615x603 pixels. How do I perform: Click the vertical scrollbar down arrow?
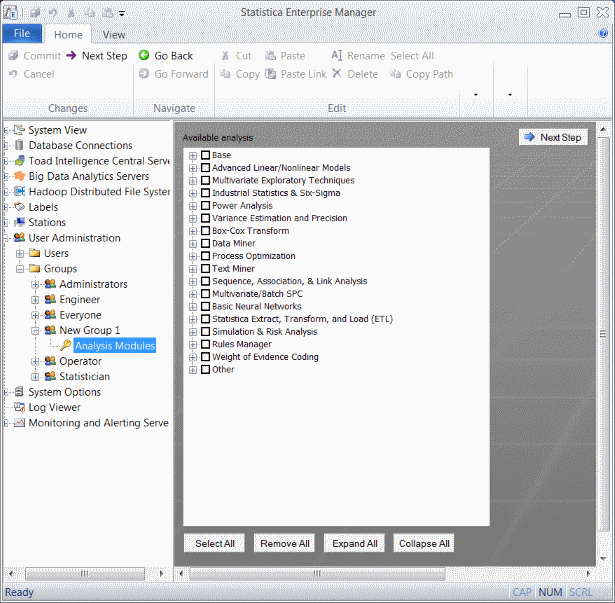(x=603, y=559)
